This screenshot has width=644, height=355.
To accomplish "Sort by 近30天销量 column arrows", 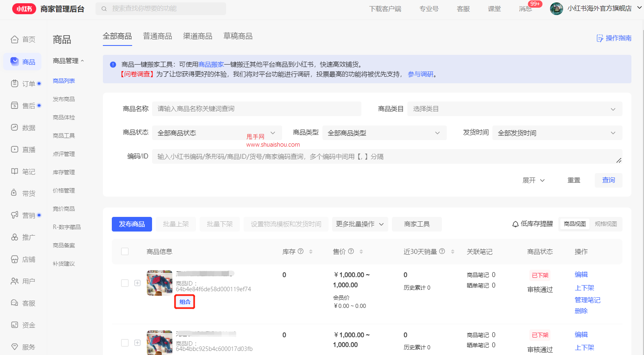I will pyautogui.click(x=453, y=252).
